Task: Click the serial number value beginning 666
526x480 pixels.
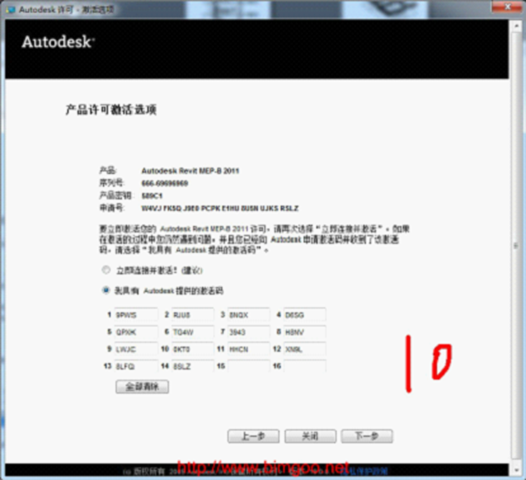Action: click(165, 183)
